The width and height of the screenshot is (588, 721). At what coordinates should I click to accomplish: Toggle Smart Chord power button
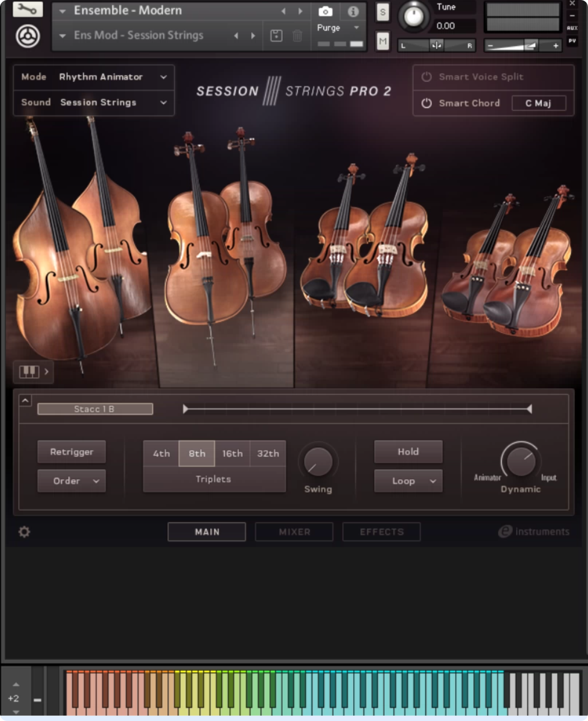(x=427, y=103)
